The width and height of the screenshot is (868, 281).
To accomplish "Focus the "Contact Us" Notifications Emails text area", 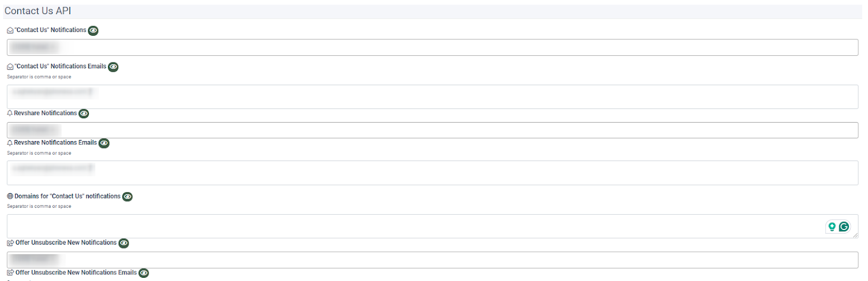I will coord(432,97).
